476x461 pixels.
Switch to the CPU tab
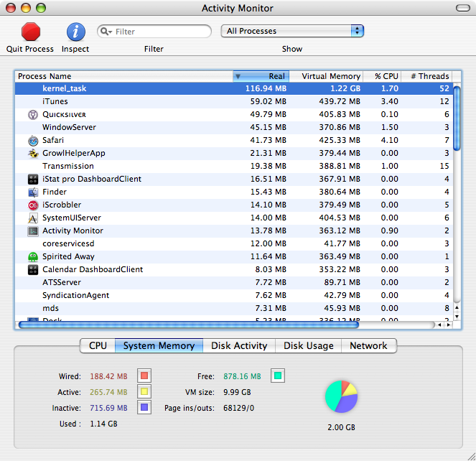click(98, 345)
